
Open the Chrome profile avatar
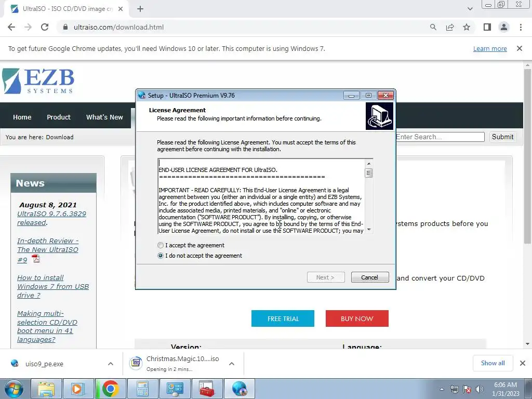(x=504, y=27)
